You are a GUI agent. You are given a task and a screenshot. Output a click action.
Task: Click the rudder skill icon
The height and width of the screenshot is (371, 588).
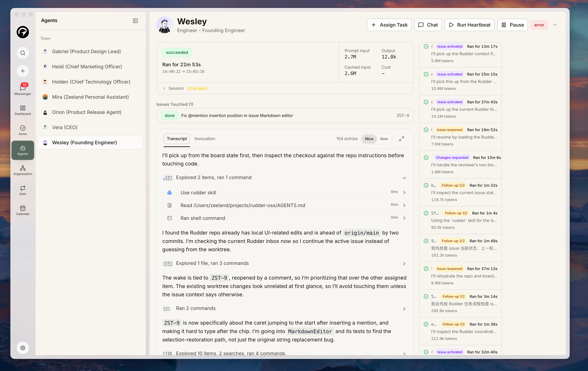point(170,193)
